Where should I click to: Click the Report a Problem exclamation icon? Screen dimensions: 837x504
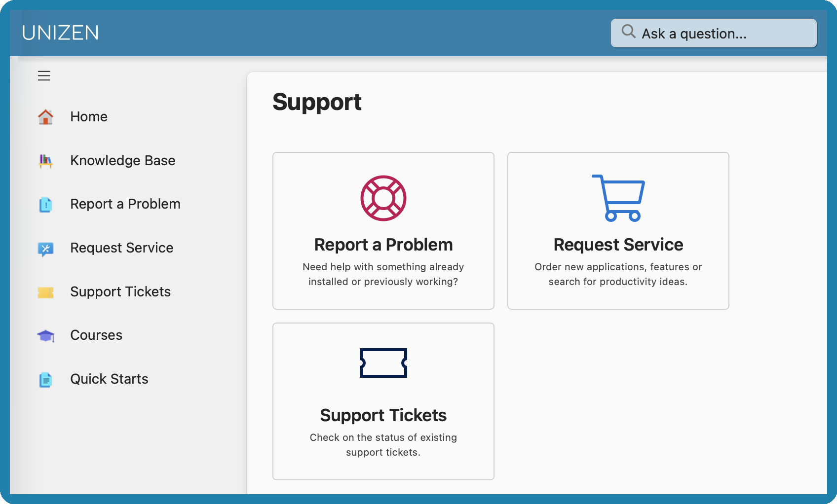(45, 205)
